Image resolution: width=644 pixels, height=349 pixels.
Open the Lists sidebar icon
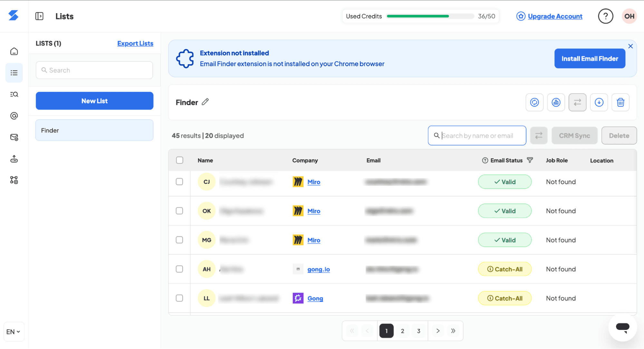pyautogui.click(x=14, y=73)
